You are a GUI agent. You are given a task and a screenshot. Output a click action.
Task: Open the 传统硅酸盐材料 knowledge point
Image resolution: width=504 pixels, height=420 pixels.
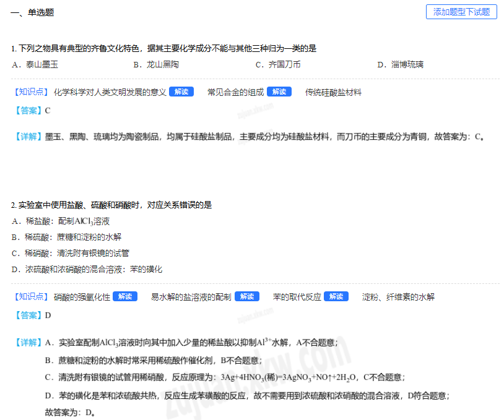pyautogui.click(x=333, y=92)
